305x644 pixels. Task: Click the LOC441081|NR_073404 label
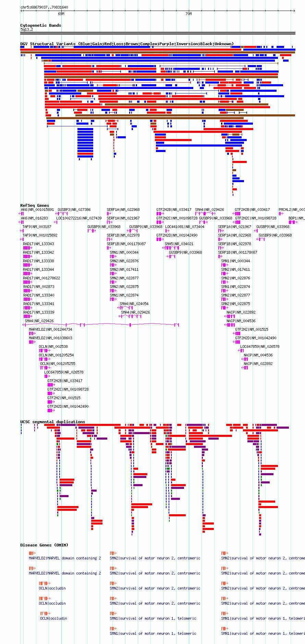[x=185, y=227]
